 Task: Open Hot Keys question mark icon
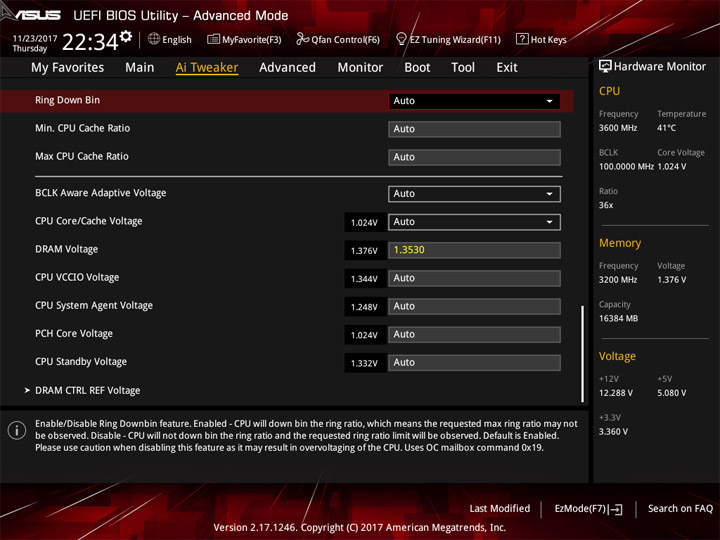pyautogui.click(x=522, y=39)
